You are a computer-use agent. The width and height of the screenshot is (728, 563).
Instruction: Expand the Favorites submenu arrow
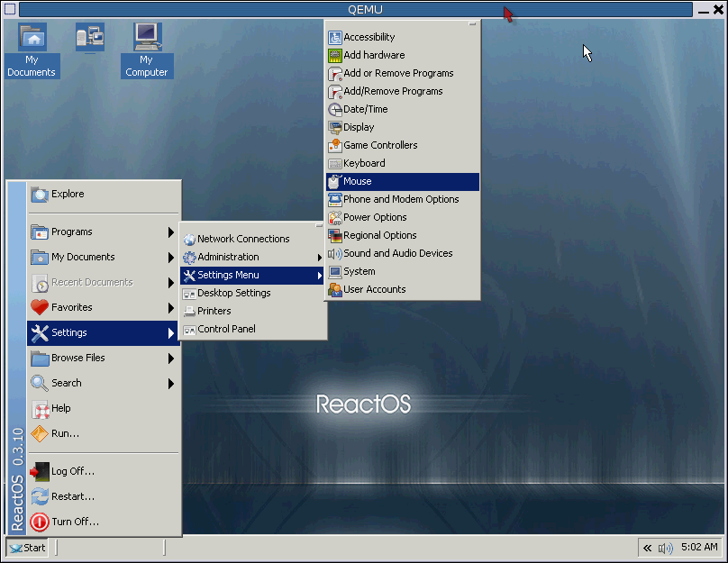pyautogui.click(x=171, y=308)
